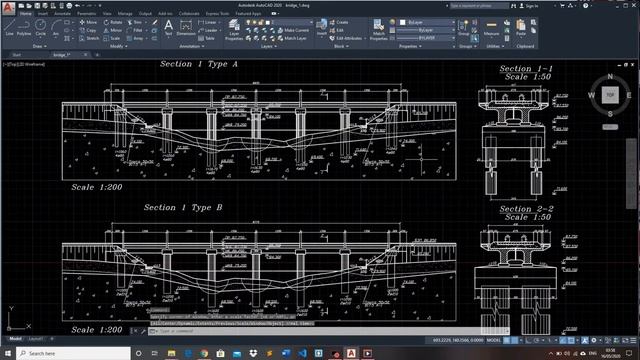Viewport: 640px width, 360px height.
Task: Click the Rotate tool
Action: pyautogui.click(x=113, y=22)
